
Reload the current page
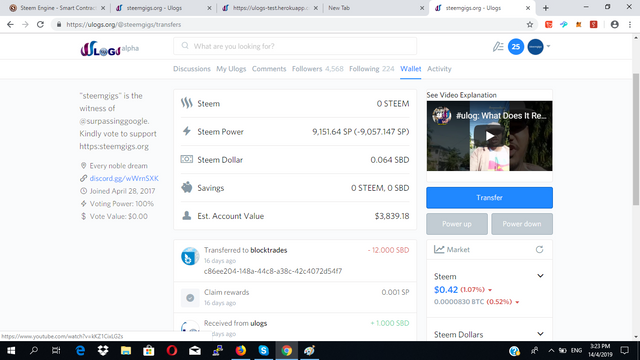(x=40, y=24)
